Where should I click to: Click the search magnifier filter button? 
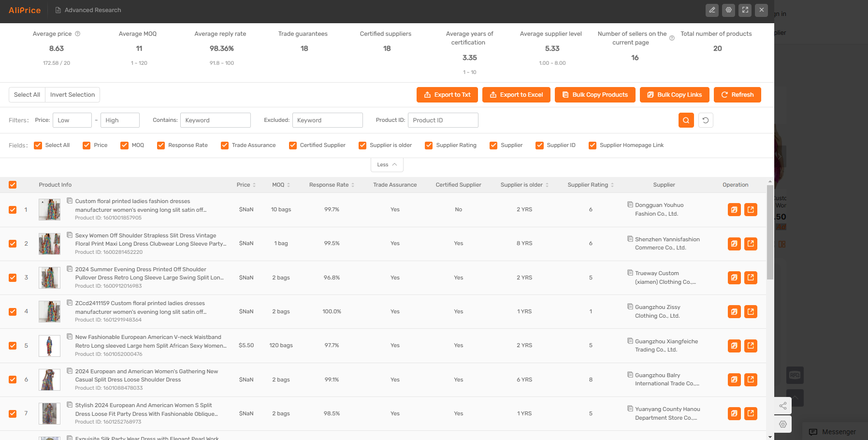tap(686, 120)
